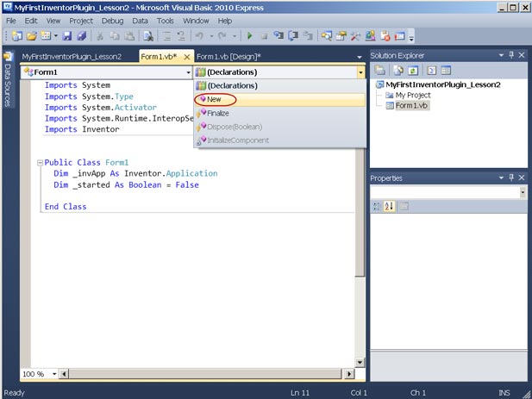The width and height of the screenshot is (532, 399).
Task: Collapse the Public Class Form1 code block
Action: point(40,161)
